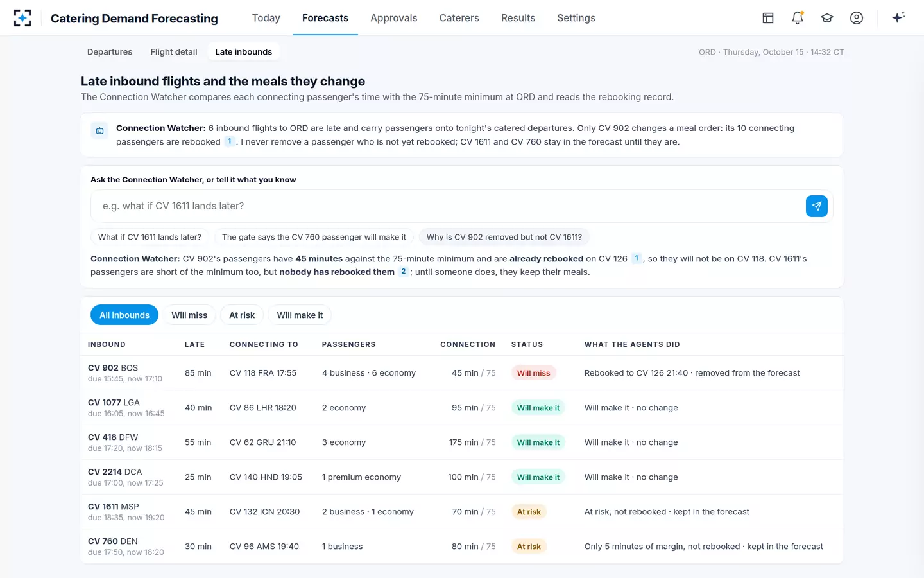The width and height of the screenshot is (924, 578).
Task: Click 'CV 118 FRA 17:55' connecting flight
Action: (263, 373)
